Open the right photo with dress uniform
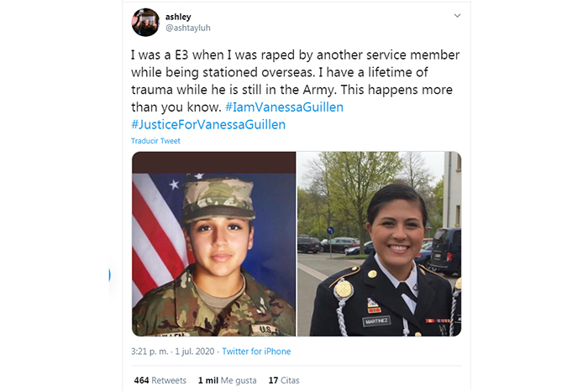The height and width of the screenshot is (391, 588). (379, 244)
